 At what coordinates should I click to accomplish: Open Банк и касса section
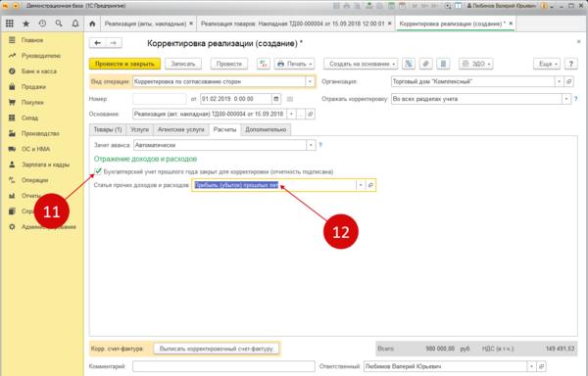(39, 71)
